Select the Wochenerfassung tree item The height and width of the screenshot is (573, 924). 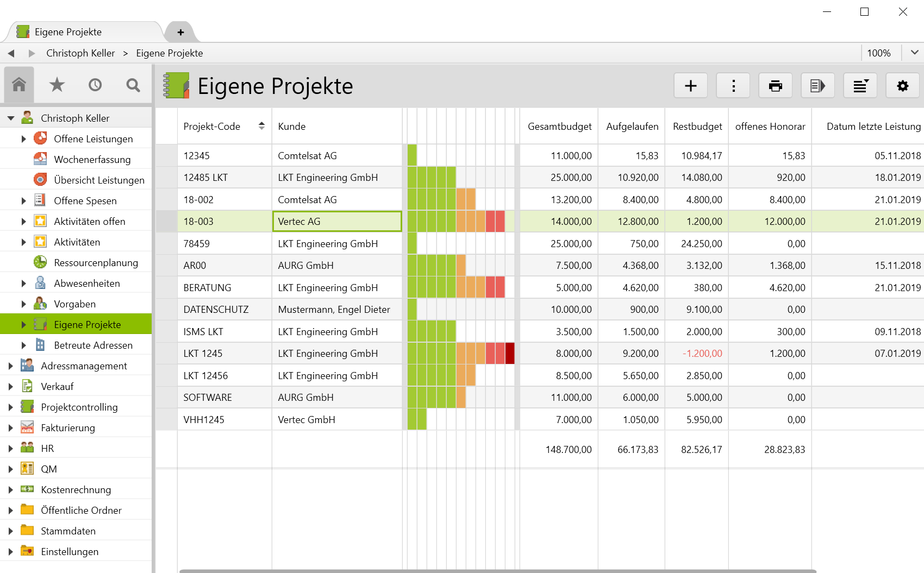tap(92, 160)
